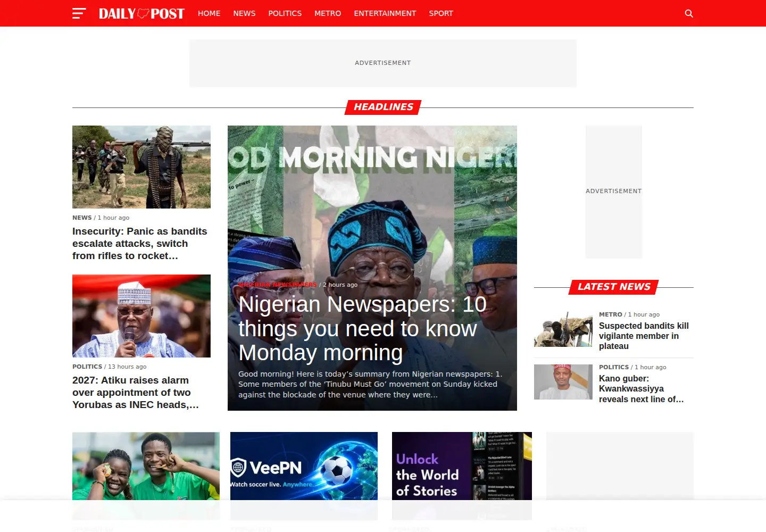Click the METRO tag above bandits story

[611, 314]
